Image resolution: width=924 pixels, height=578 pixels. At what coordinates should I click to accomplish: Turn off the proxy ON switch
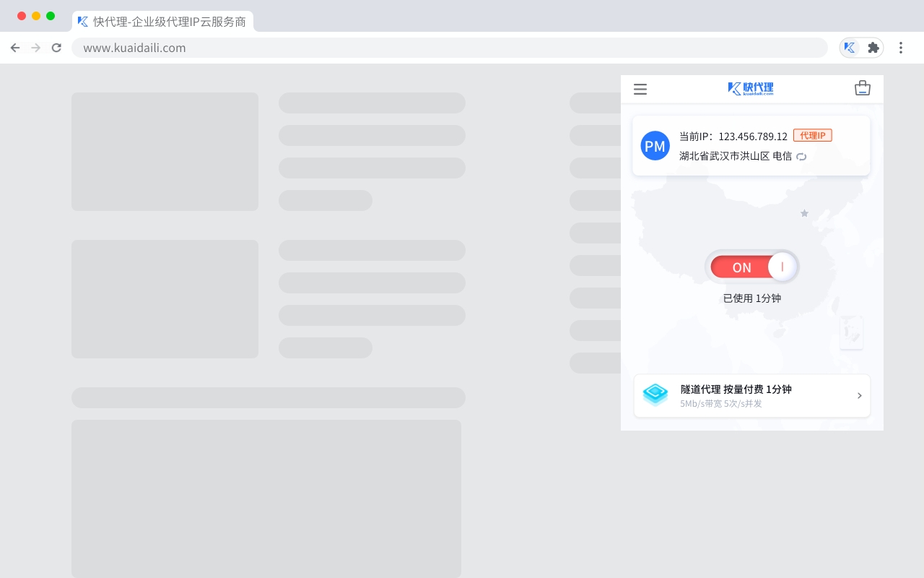pos(753,267)
